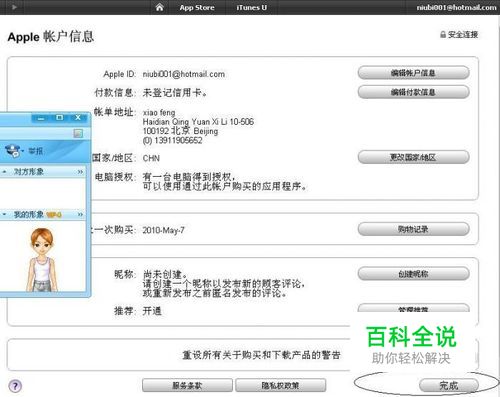Click the text 未登记信用卡
Screen dimensions: 500x397
point(175,92)
